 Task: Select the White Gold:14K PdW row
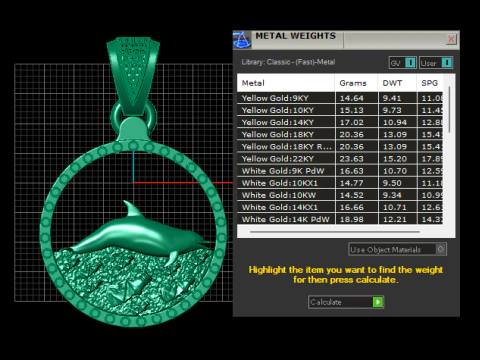[340, 219]
